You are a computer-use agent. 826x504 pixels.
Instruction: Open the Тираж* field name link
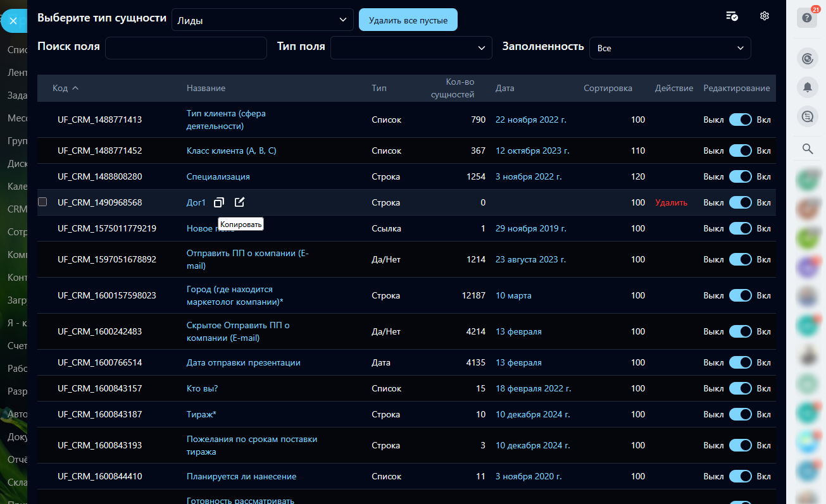(x=201, y=414)
